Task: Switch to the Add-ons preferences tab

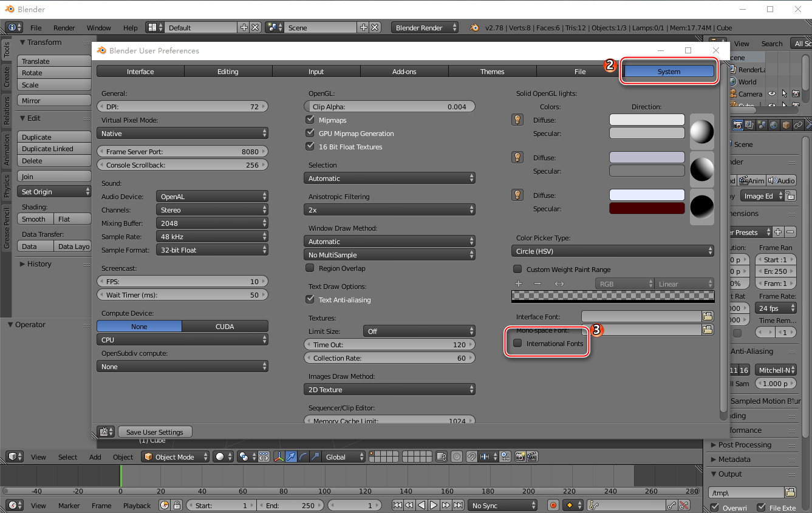Action: tap(404, 71)
